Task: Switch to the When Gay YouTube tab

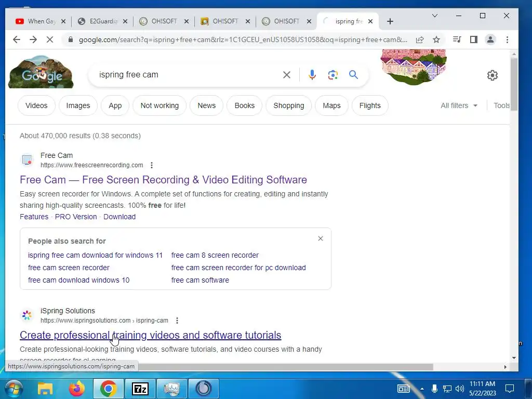Action: (37, 21)
